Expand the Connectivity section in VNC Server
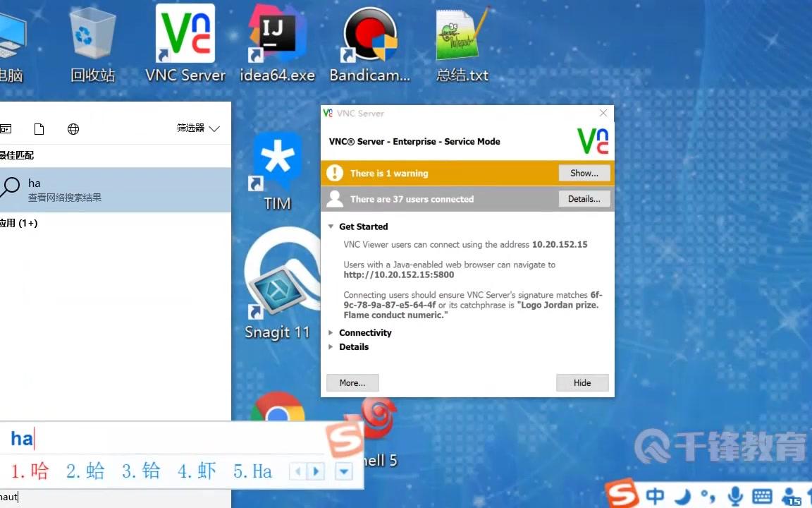The width and height of the screenshot is (812, 508). (x=365, y=332)
